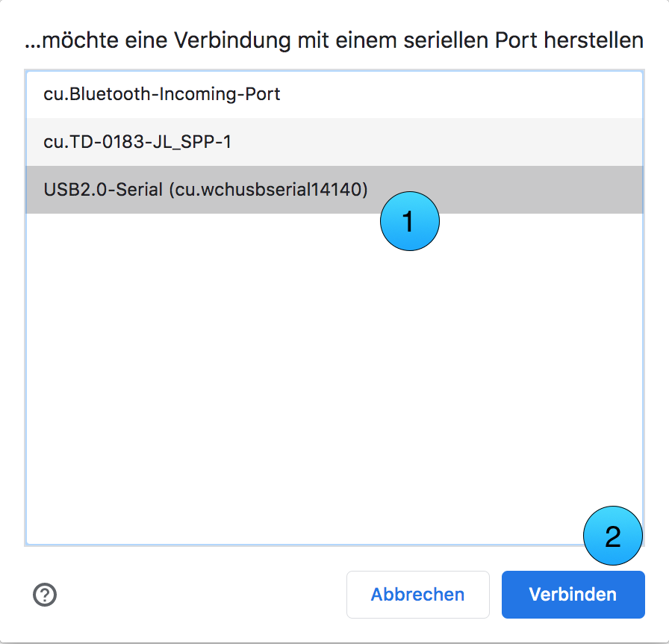Click the number 2 marker above Verbinden
Image resolution: width=669 pixels, height=644 pixels.
click(613, 536)
